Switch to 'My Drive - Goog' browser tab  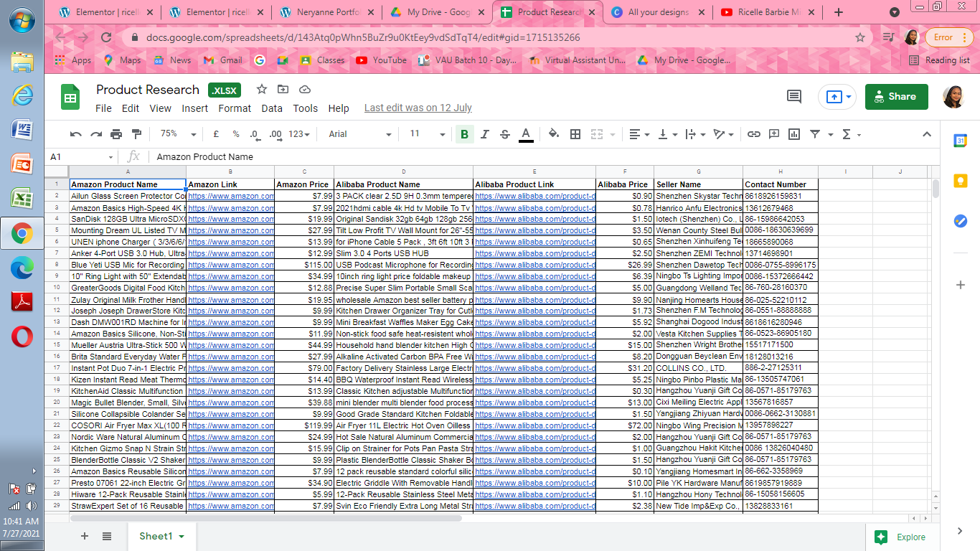point(438,12)
